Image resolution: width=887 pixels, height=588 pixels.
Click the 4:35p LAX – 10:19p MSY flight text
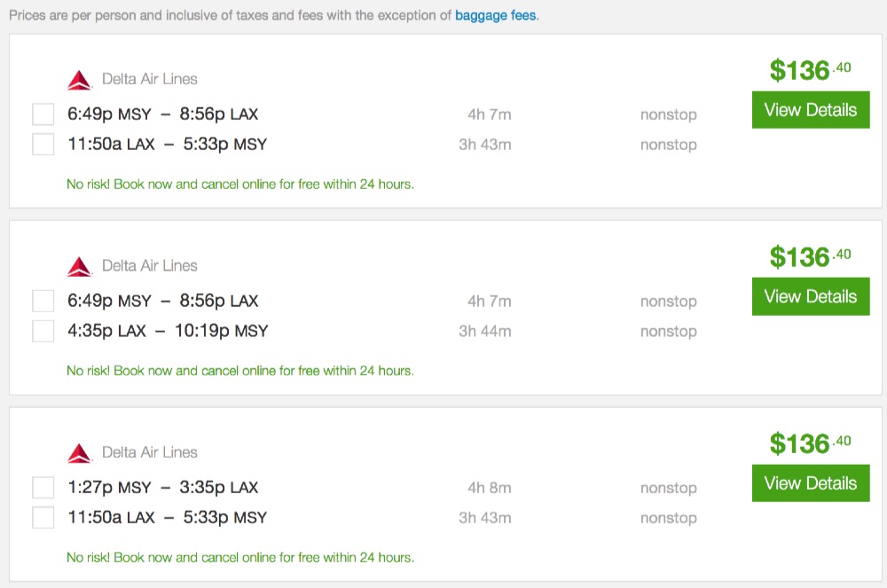click(168, 332)
